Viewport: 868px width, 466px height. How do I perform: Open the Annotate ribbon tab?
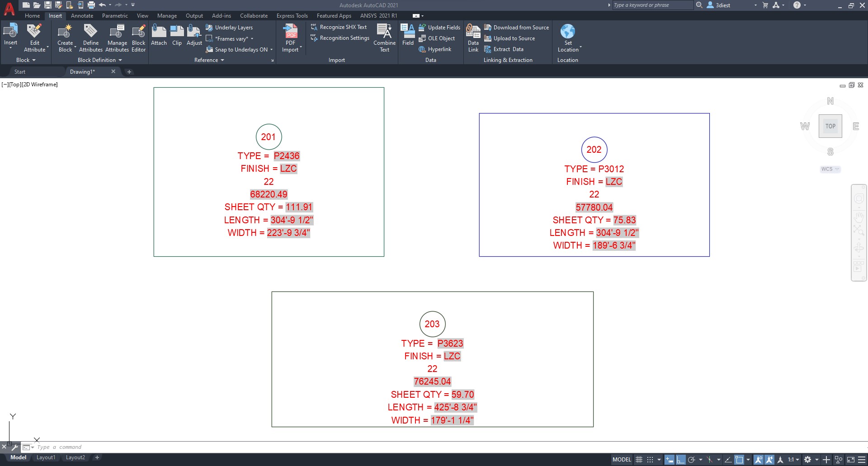pyautogui.click(x=82, y=16)
